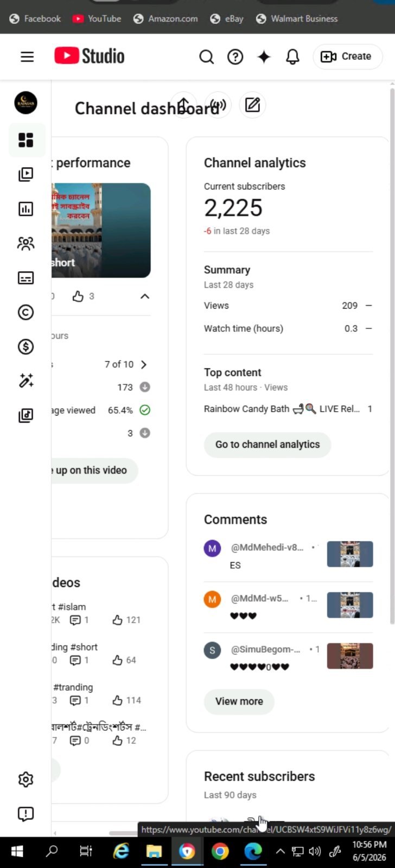Collapse the latest video performance chevron
Screen dimensions: 395x868
coord(145,296)
